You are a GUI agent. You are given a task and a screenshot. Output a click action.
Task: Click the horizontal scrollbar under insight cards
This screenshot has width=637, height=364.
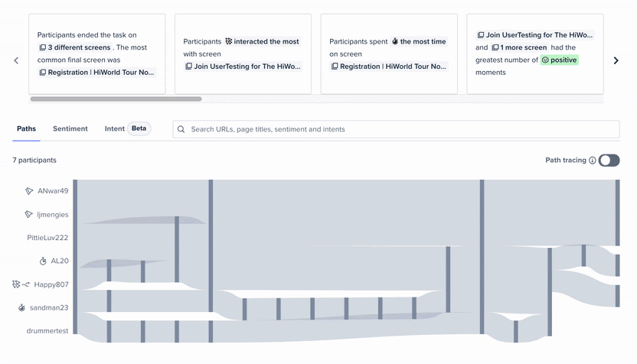[x=116, y=99]
